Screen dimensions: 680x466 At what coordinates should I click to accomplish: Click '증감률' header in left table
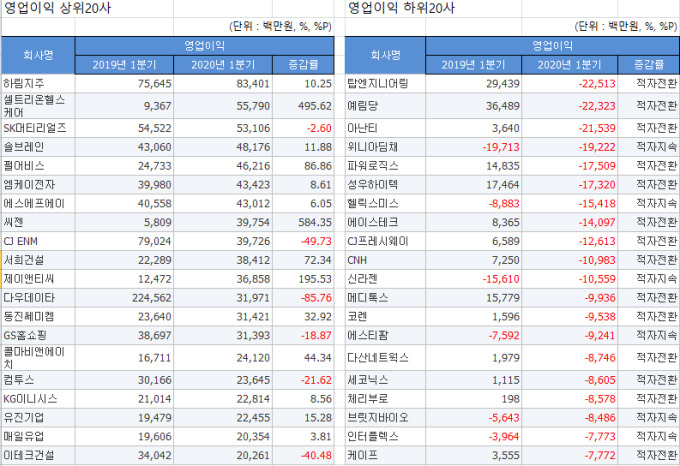(x=303, y=65)
